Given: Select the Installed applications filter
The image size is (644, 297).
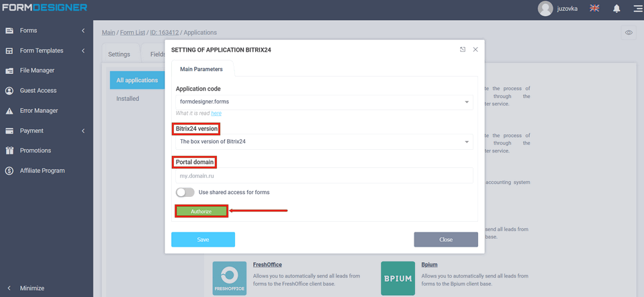Looking at the screenshot, I should pos(128,99).
